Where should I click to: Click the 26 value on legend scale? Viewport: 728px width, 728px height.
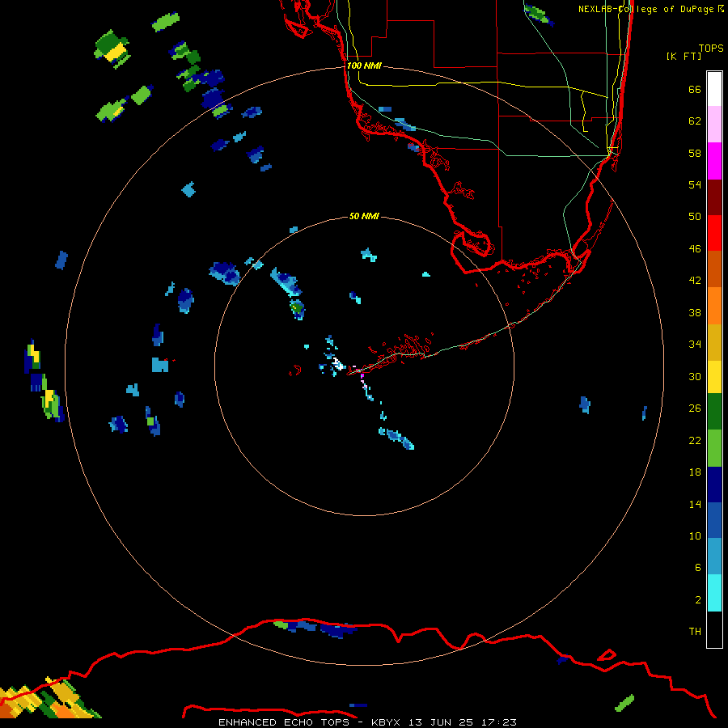pyautogui.click(x=695, y=408)
